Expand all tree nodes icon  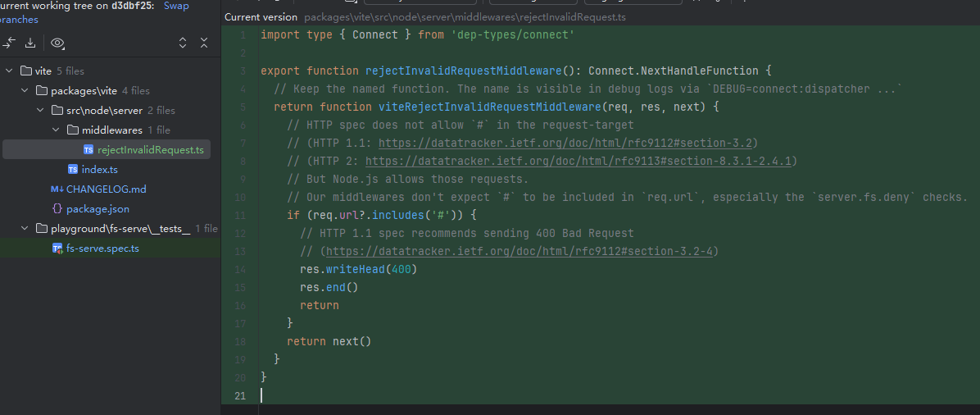pyautogui.click(x=183, y=43)
